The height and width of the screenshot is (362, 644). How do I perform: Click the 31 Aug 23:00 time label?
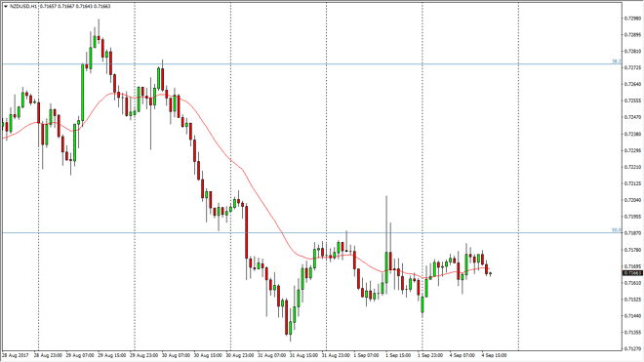[336, 355]
